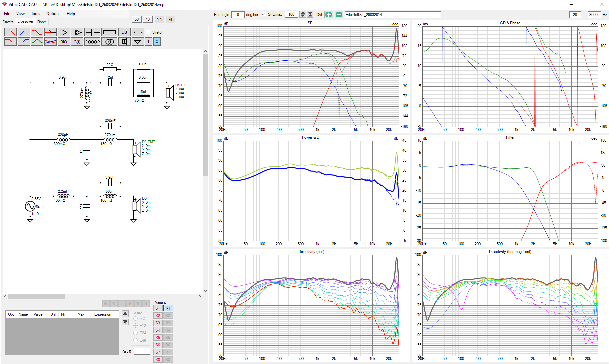Insert the green peak filter block

click(x=37, y=42)
